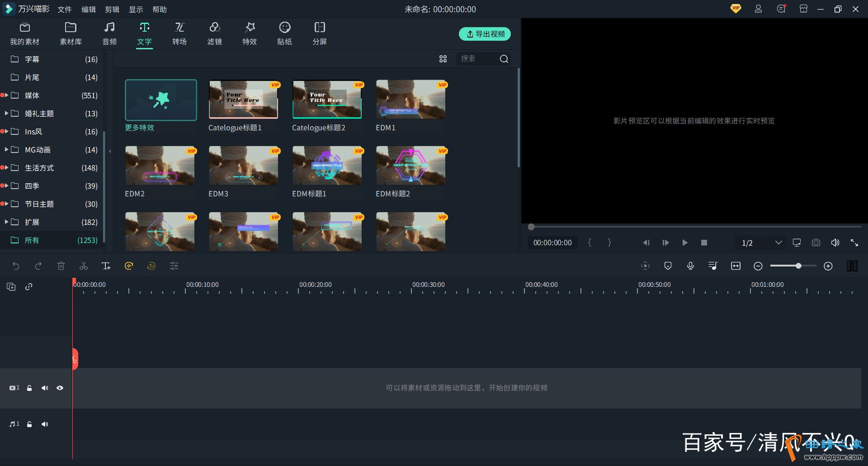The width and height of the screenshot is (868, 466).
Task: Open the voiceover microphone recorder
Action: (690, 266)
